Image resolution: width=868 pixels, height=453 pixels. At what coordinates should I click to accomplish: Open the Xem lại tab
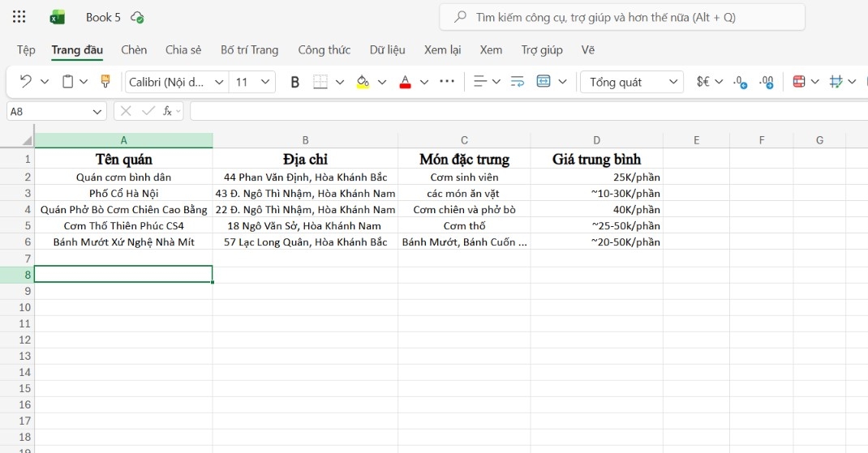click(442, 49)
